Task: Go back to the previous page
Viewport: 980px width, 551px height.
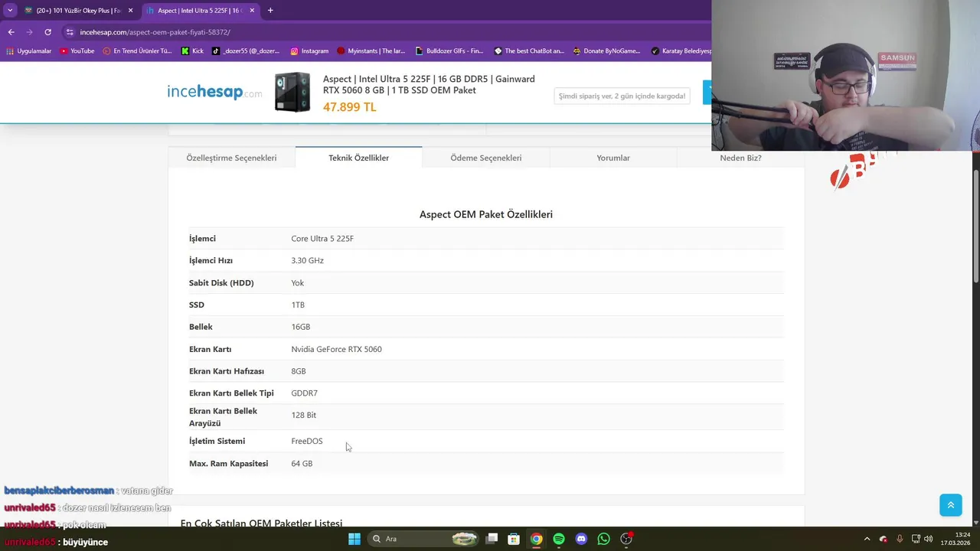Action: (x=11, y=32)
